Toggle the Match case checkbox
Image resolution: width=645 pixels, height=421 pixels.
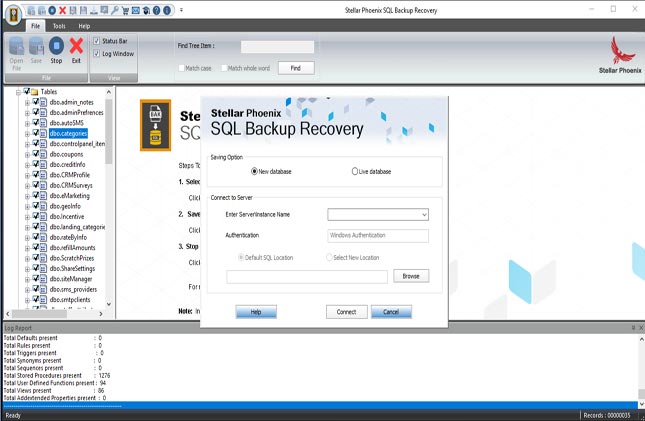click(181, 68)
